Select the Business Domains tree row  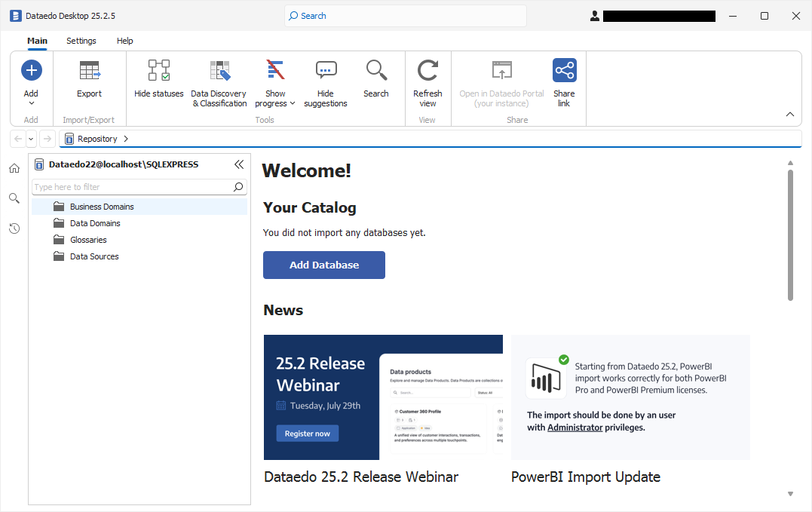tap(139, 207)
